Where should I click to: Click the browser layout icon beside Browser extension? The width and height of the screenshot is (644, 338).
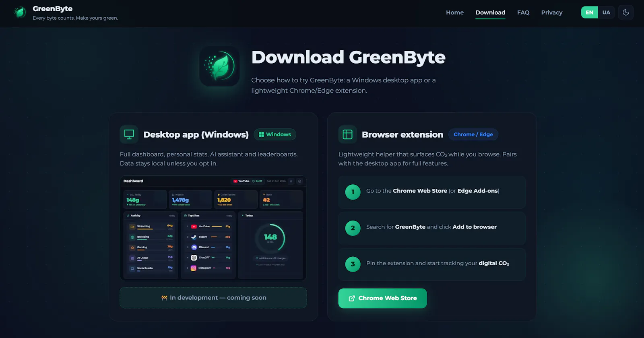point(347,134)
